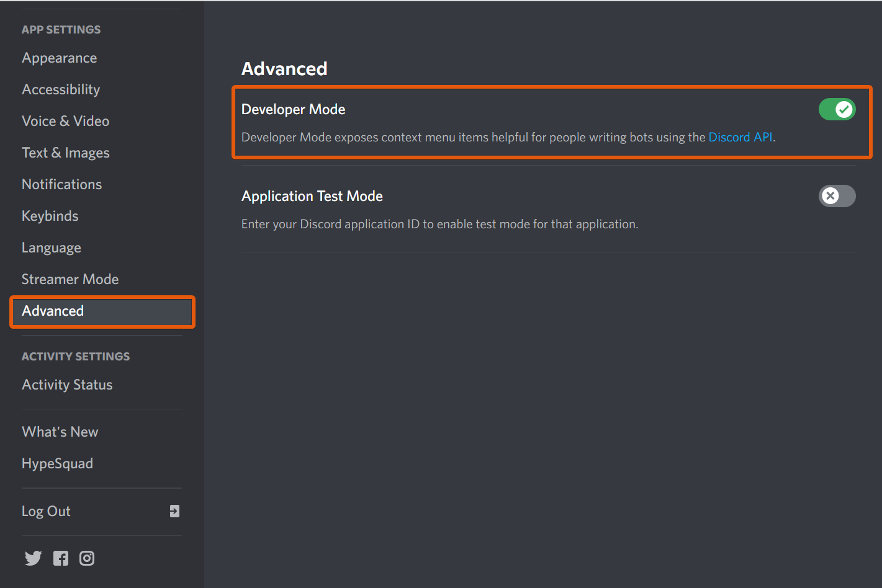Image resolution: width=882 pixels, height=588 pixels.
Task: Open Discord's Facebook page icon
Action: [x=61, y=558]
